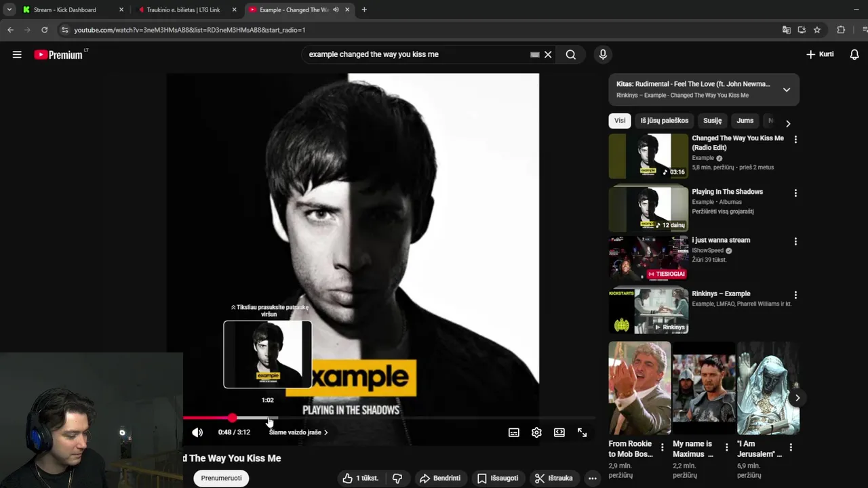The height and width of the screenshot is (488, 868).
Task: Switch the player to theater mode
Action: (x=559, y=432)
